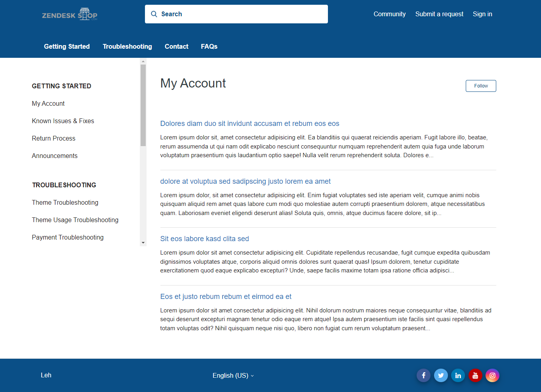Open the Community page link
The image size is (541, 392).
coord(389,14)
